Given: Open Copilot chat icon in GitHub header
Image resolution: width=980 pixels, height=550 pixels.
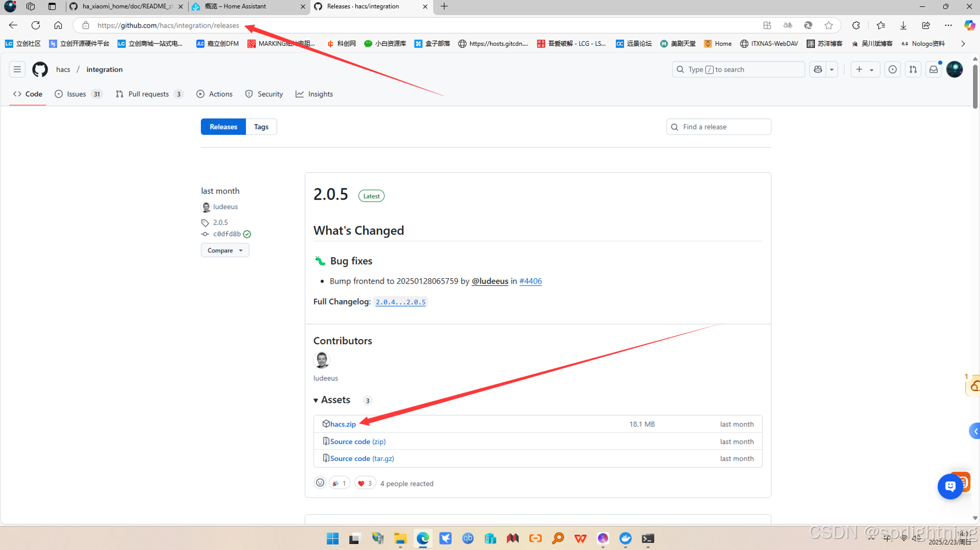Looking at the screenshot, I should tap(818, 69).
